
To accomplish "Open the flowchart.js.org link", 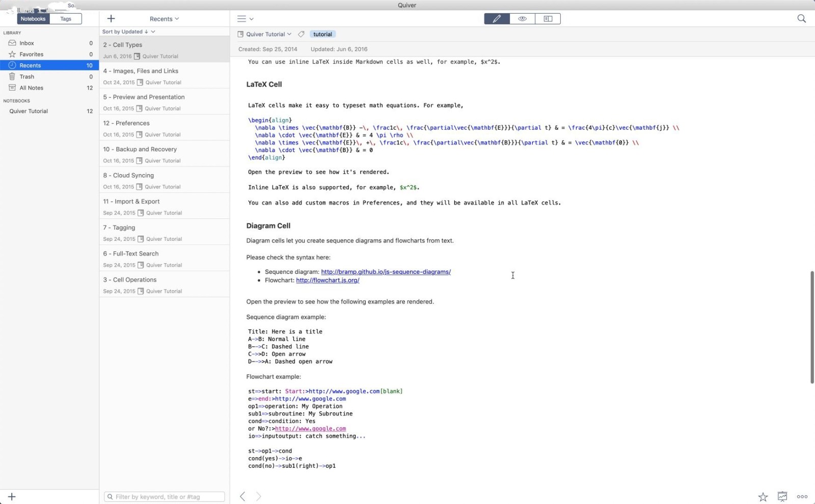I will click(x=328, y=280).
